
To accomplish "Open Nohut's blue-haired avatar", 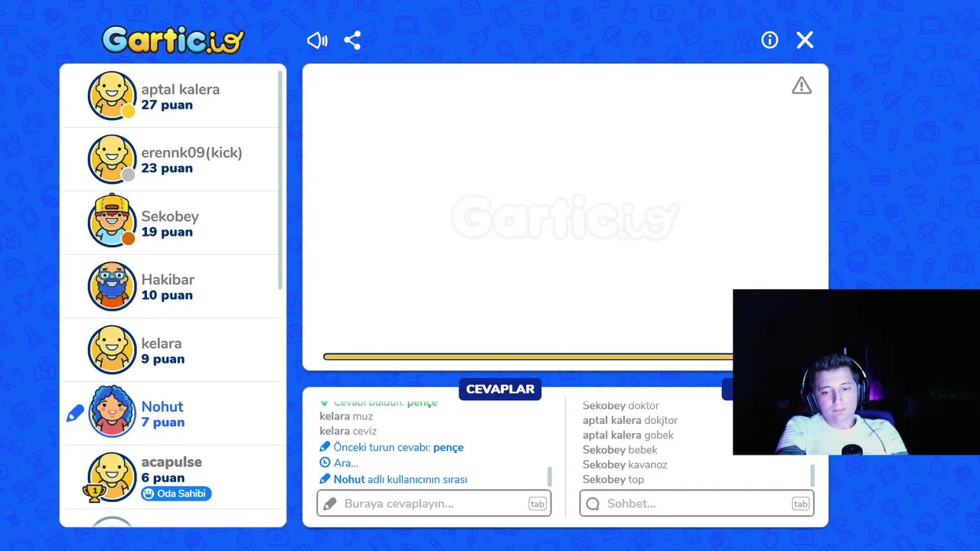I will click(113, 412).
